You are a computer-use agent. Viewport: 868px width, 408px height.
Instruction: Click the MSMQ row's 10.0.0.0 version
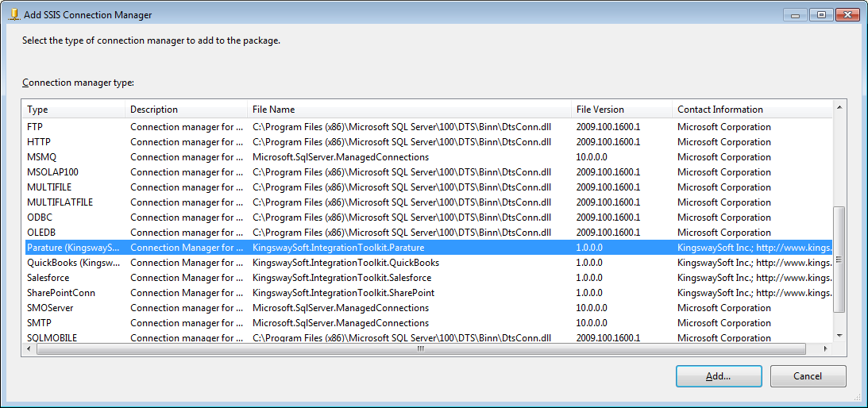click(x=591, y=156)
